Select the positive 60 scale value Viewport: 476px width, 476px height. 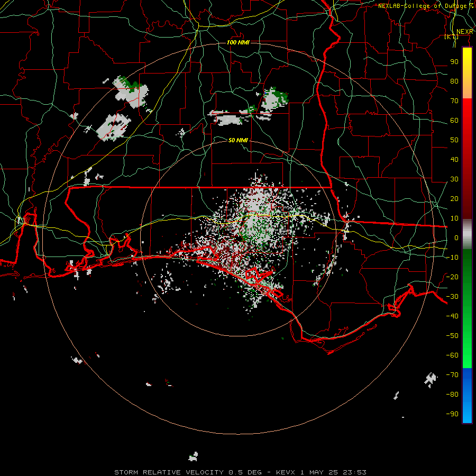tap(454, 120)
